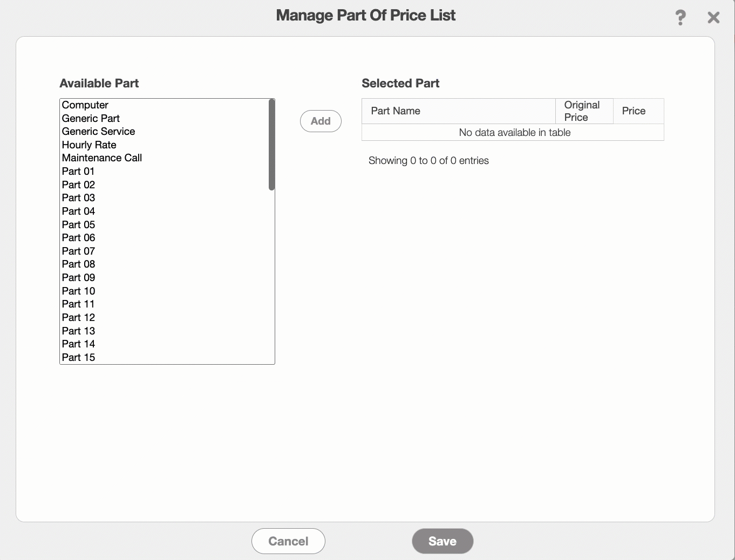Select Part 01 in the list

[x=78, y=171]
